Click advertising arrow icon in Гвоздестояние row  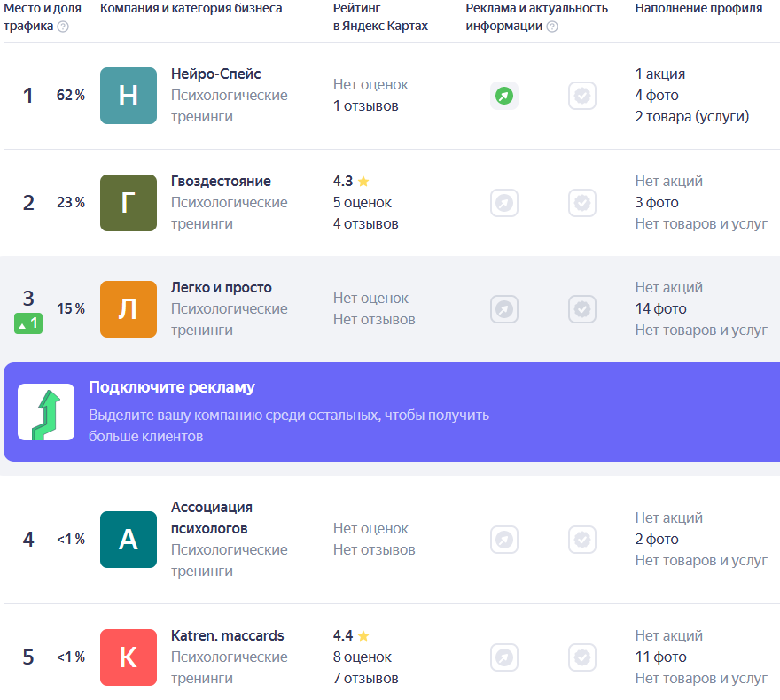[x=504, y=203]
